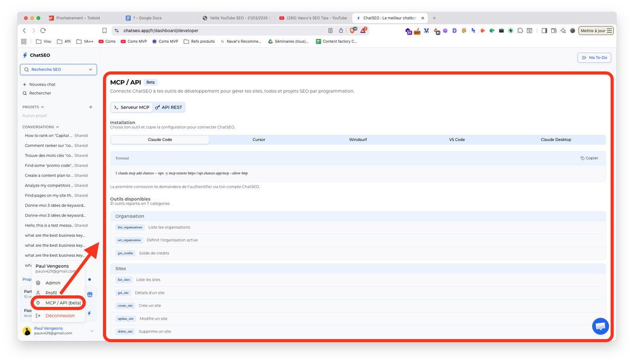Viewport: 634px width, 364px height.
Task: Click the ChatSEO lightning logo
Action: pos(25,55)
